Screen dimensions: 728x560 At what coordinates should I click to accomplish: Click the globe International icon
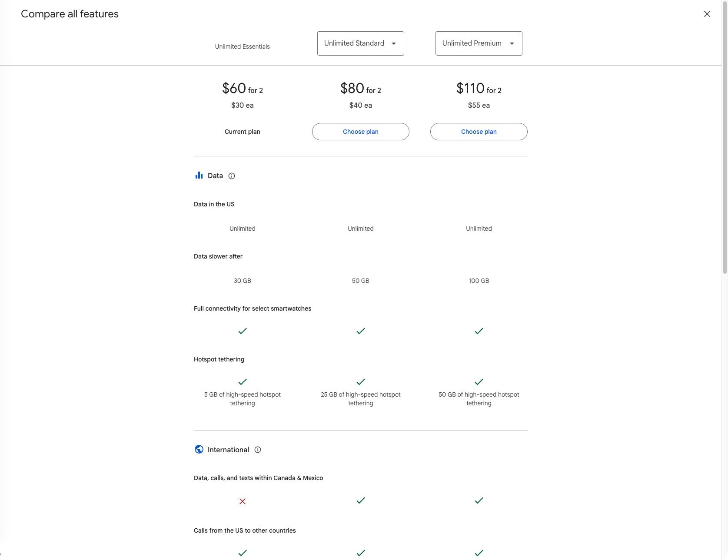(x=199, y=449)
